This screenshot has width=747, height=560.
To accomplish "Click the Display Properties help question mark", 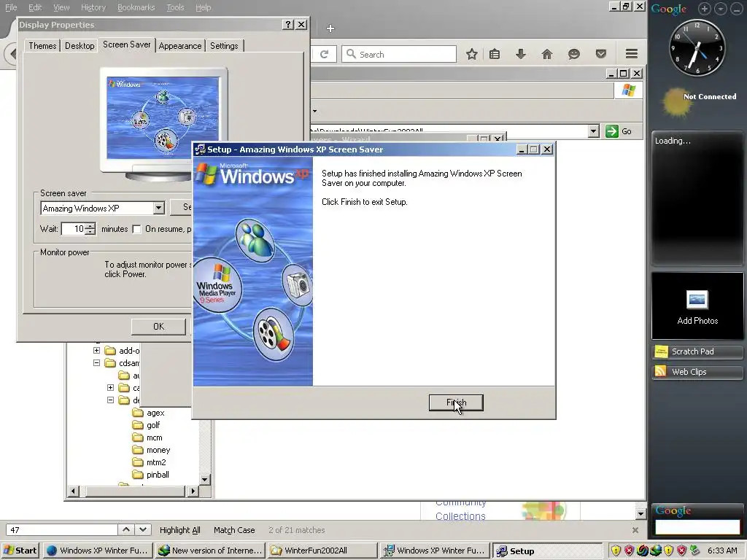I will 287,25.
